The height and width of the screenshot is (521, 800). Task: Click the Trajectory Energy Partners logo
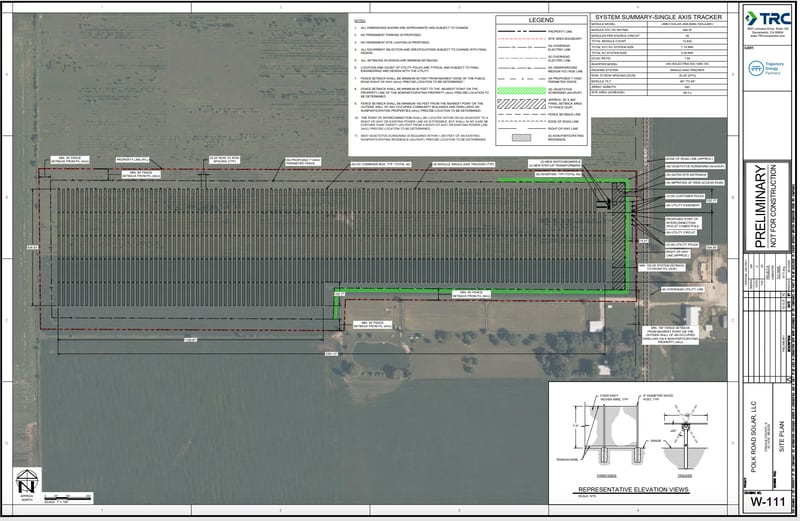point(766,68)
